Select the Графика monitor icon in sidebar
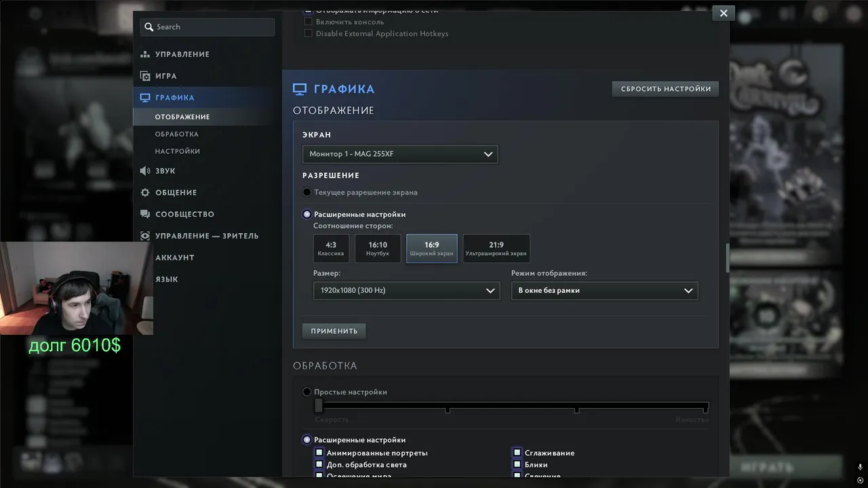This screenshot has height=488, width=868. click(x=145, y=98)
